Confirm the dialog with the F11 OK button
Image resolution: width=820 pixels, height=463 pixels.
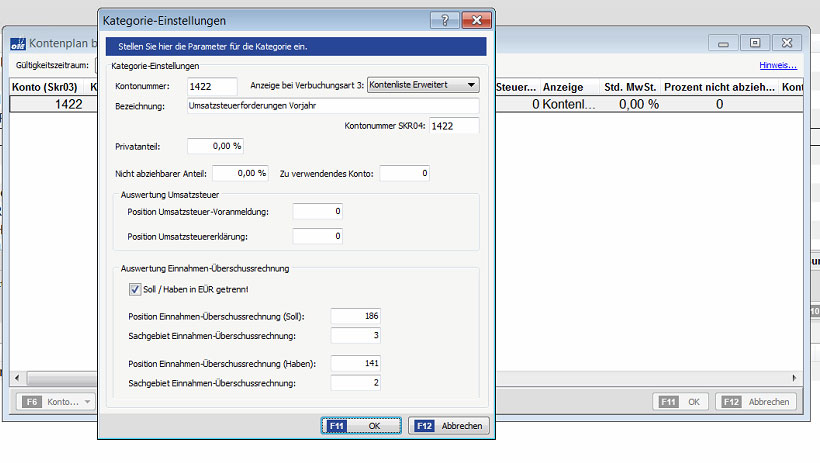point(361,426)
